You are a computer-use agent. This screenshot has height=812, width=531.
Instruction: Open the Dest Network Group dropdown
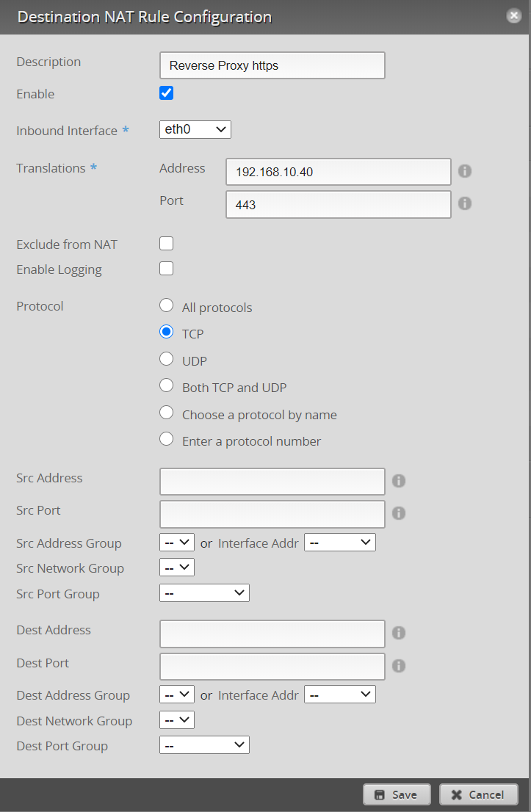point(177,720)
